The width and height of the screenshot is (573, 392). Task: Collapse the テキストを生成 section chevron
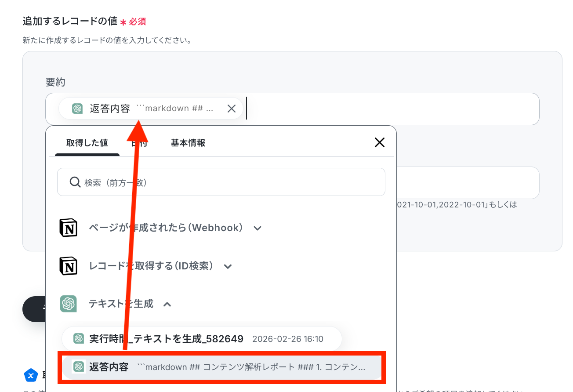tap(167, 304)
